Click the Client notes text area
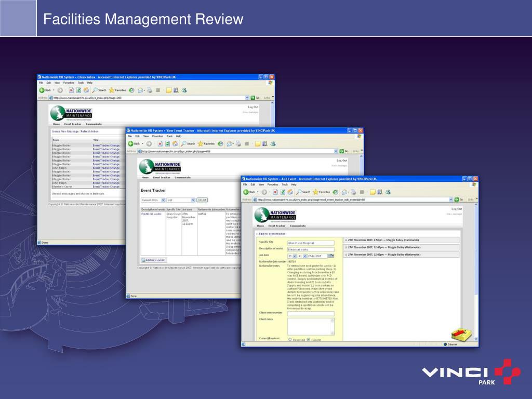The width and height of the screenshot is (532, 399). [x=311, y=327]
